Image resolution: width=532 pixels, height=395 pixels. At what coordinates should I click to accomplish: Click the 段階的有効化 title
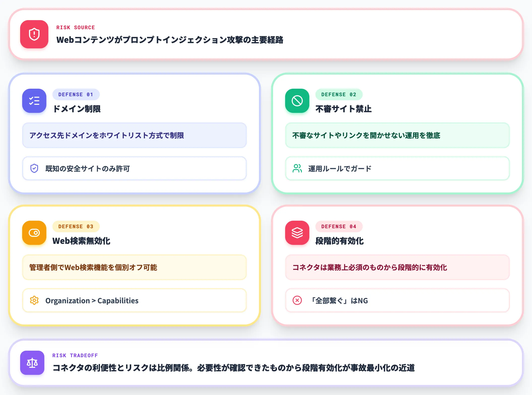coord(340,241)
